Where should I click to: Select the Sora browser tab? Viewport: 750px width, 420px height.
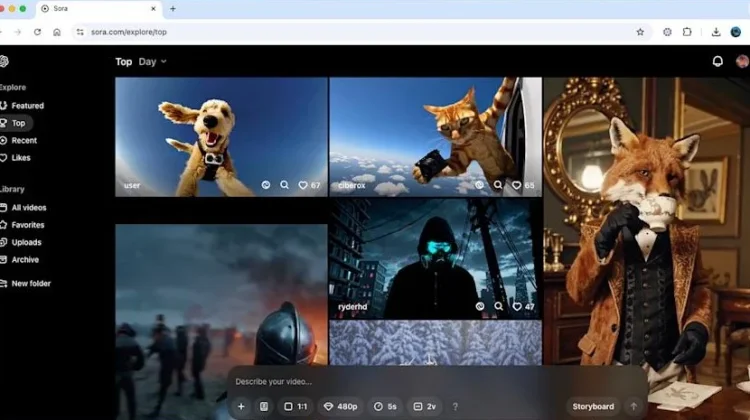[98, 9]
